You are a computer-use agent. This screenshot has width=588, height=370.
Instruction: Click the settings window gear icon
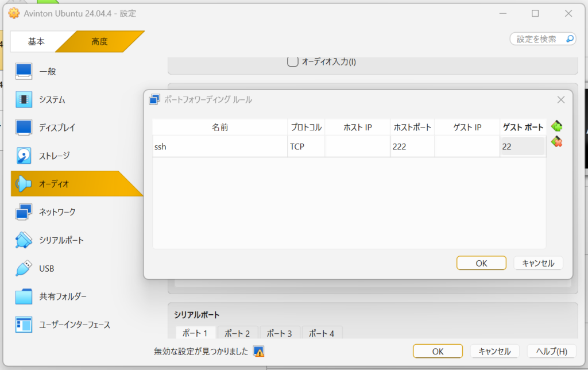point(14,13)
